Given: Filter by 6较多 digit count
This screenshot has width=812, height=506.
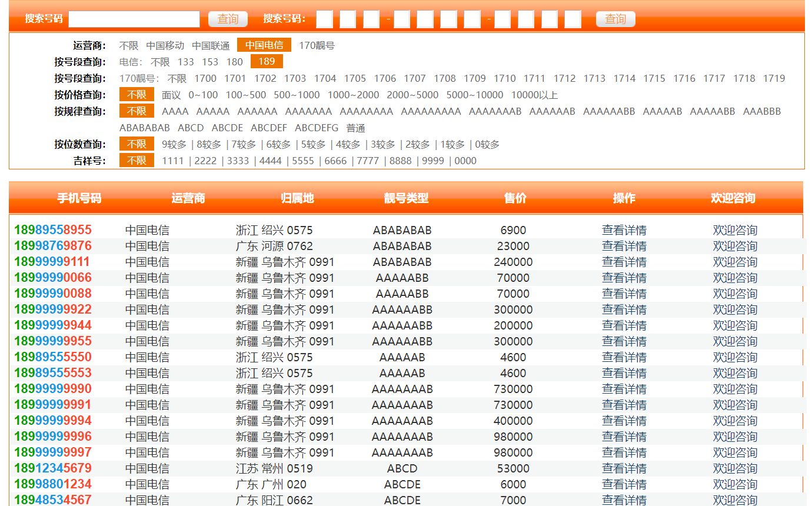Looking at the screenshot, I should pyautogui.click(x=278, y=144).
